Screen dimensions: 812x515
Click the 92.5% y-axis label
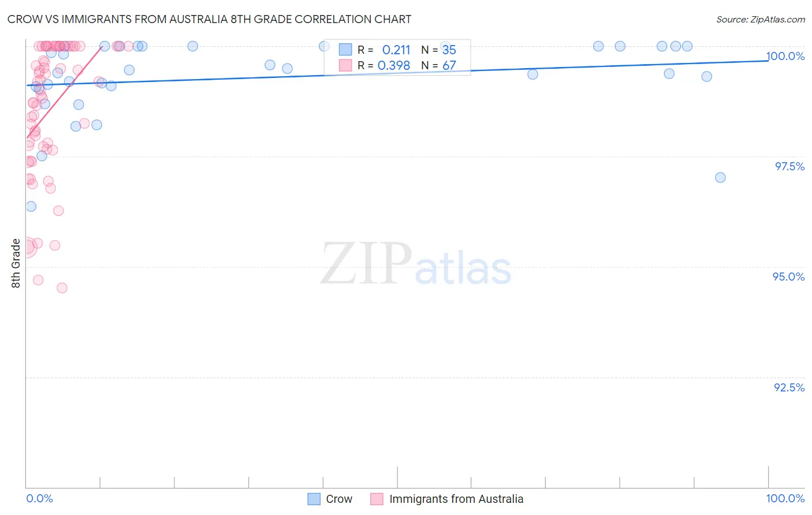click(x=789, y=387)
